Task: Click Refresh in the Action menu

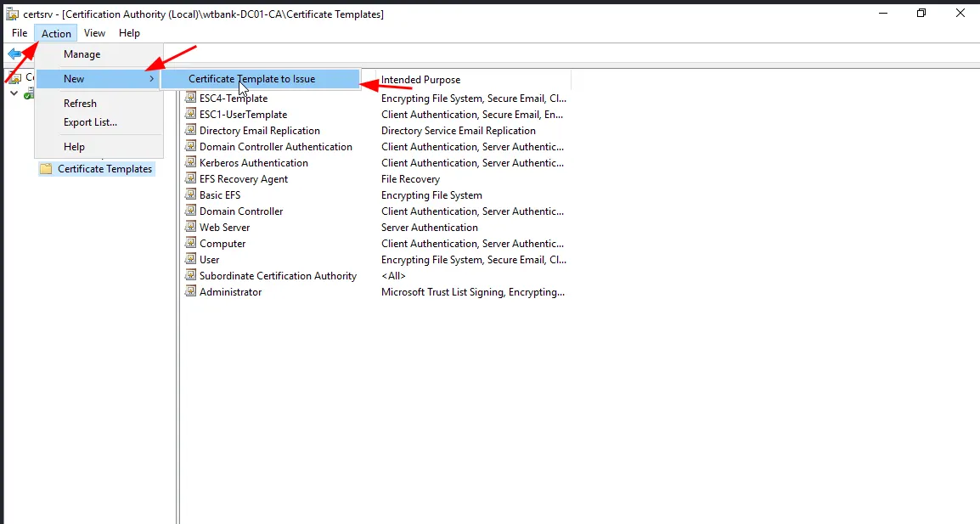Action: coord(80,104)
